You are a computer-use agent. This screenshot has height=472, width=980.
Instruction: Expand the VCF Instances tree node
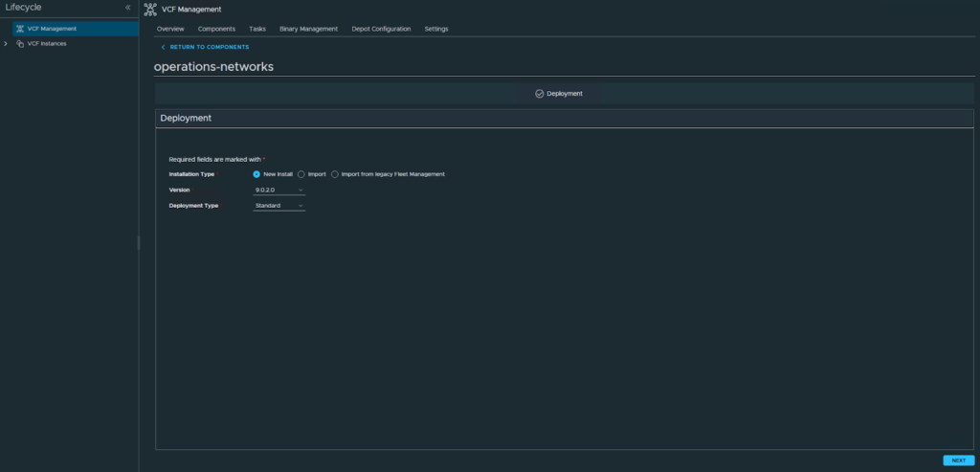(x=6, y=44)
